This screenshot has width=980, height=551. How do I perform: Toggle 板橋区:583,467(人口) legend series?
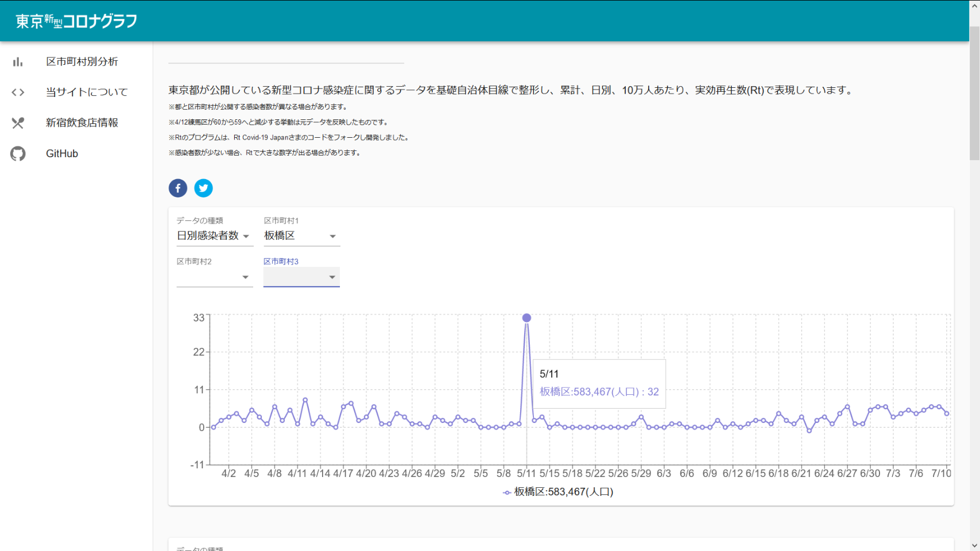[x=563, y=492]
